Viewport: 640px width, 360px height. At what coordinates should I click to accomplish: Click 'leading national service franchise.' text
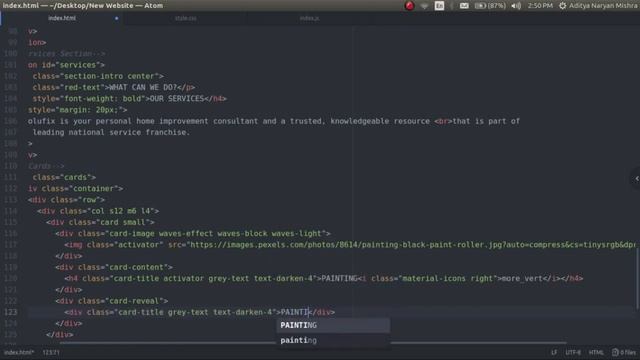pos(111,132)
